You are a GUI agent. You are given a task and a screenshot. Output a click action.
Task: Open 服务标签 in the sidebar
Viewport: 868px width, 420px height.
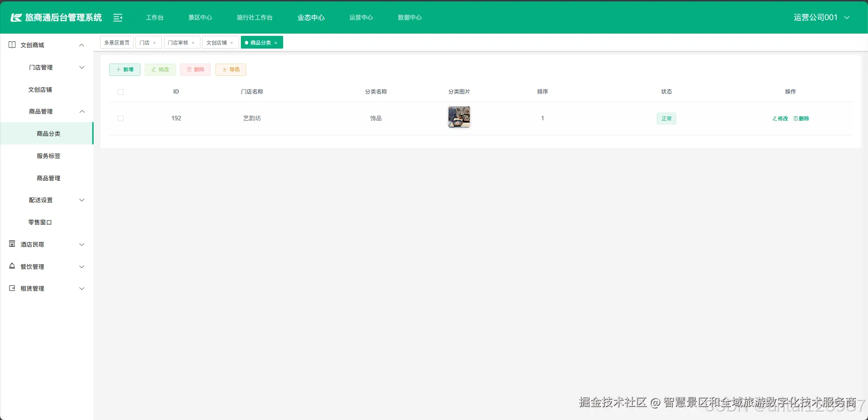coord(49,156)
